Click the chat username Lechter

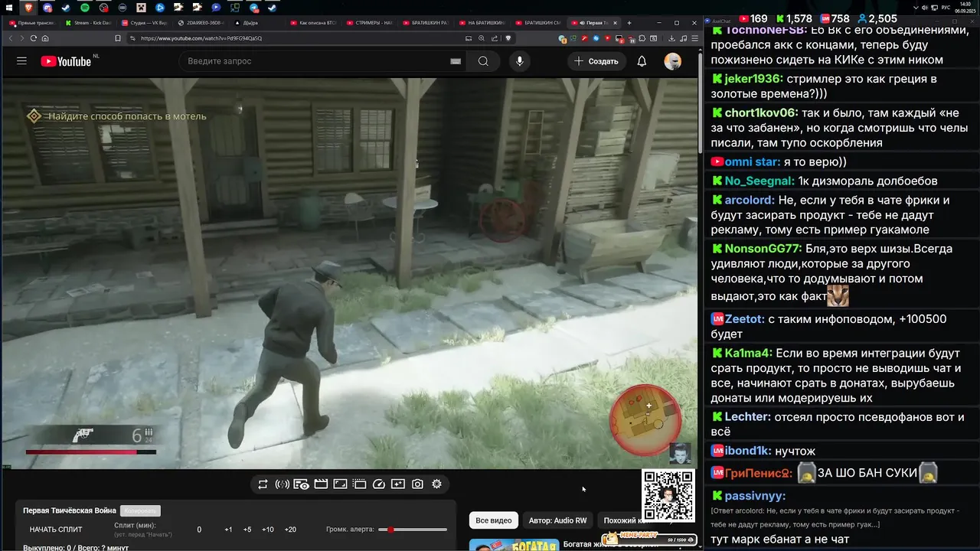click(x=748, y=416)
